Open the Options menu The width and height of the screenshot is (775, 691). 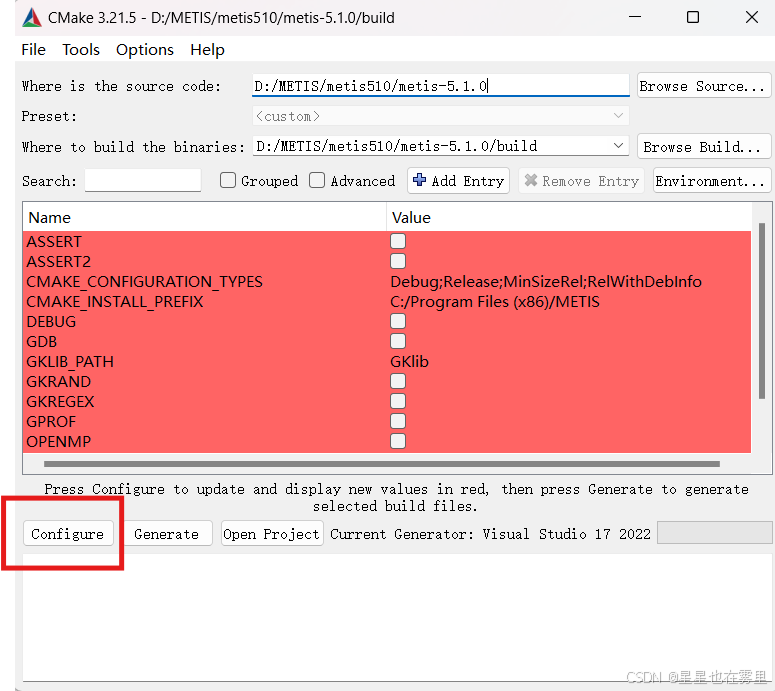coord(145,50)
